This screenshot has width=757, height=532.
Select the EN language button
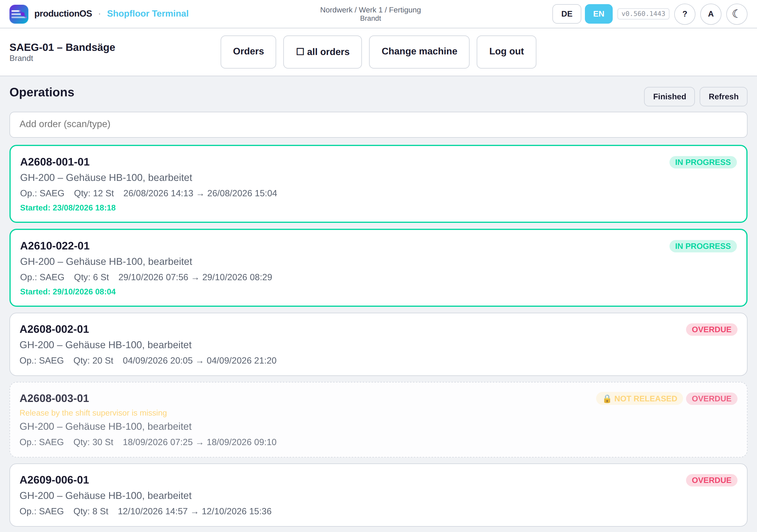[599, 14]
